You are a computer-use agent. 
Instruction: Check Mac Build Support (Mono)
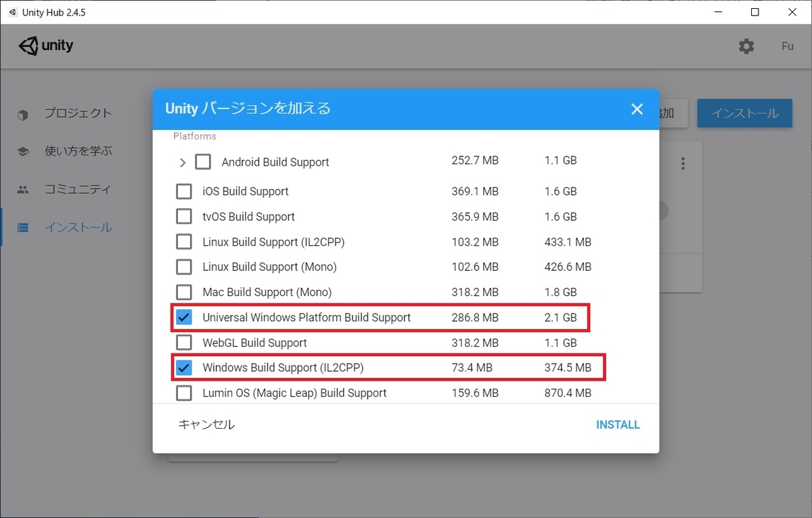point(184,293)
